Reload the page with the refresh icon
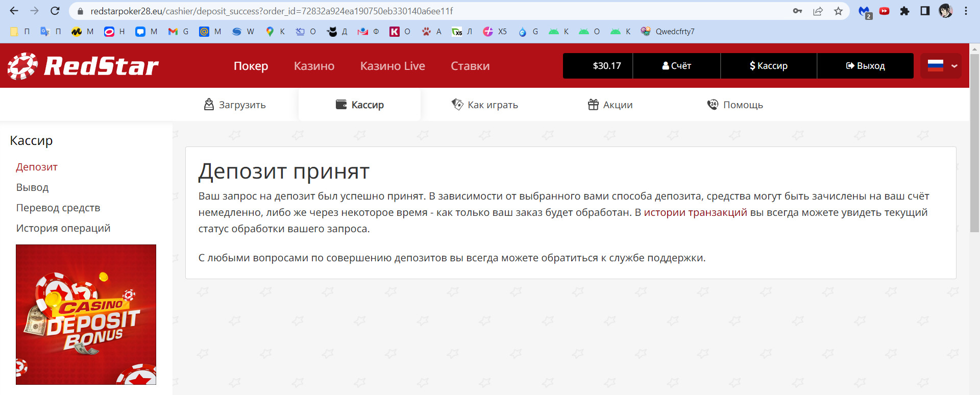This screenshot has width=980, height=395. tap(55, 11)
